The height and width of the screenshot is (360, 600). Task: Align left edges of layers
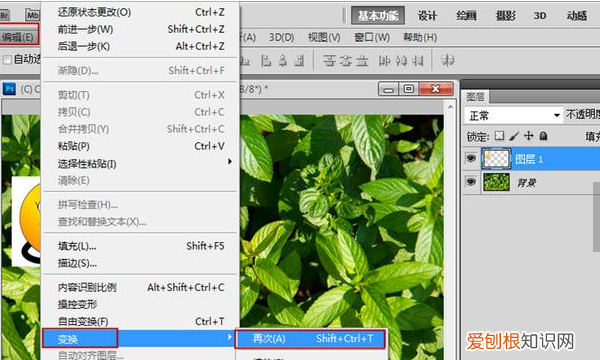tap(266, 60)
